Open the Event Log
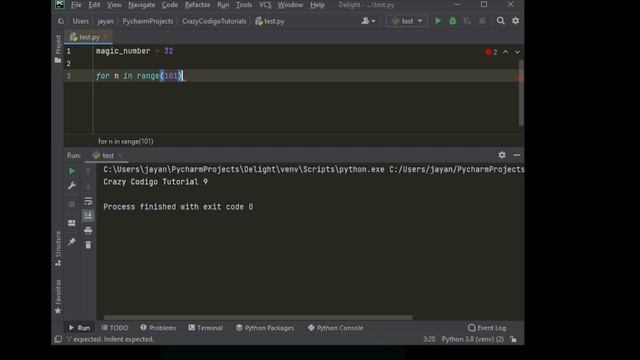This screenshot has height=360, width=640. point(487,328)
